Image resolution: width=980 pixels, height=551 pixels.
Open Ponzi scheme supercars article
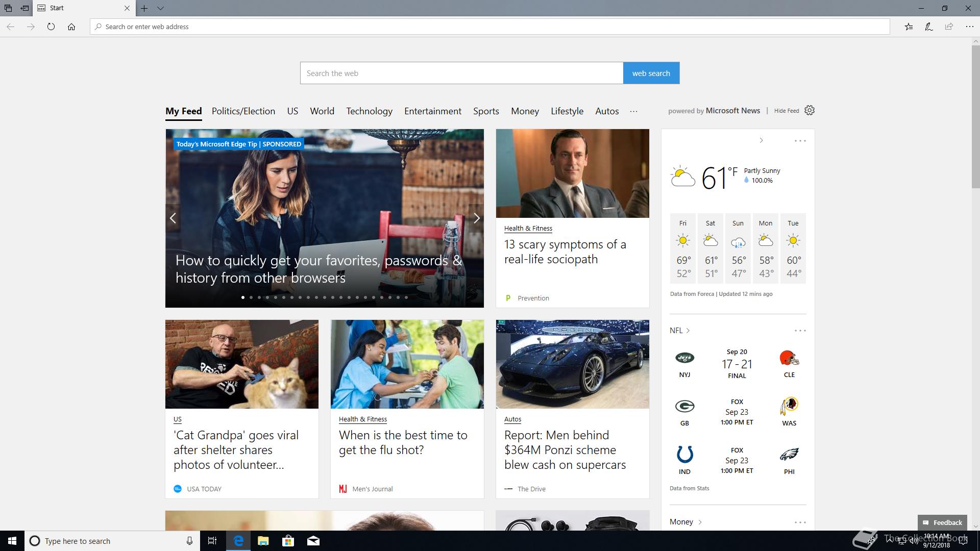pos(565,450)
